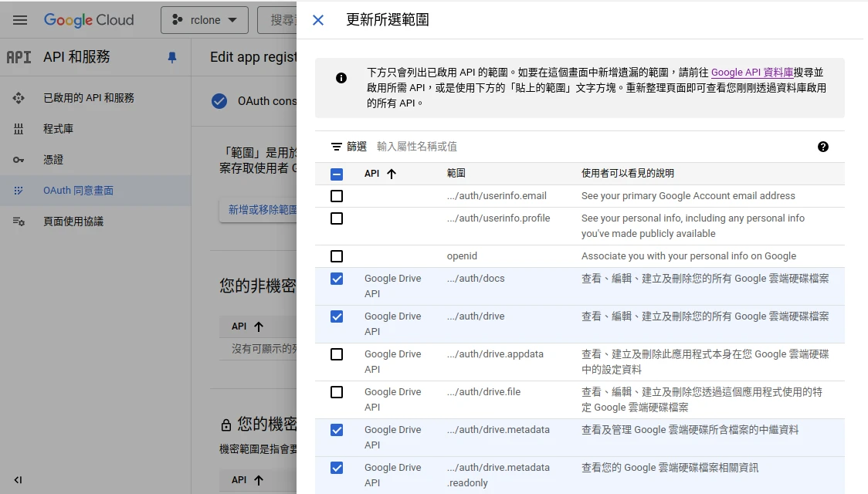Sort by API column arrow in panel

392,174
